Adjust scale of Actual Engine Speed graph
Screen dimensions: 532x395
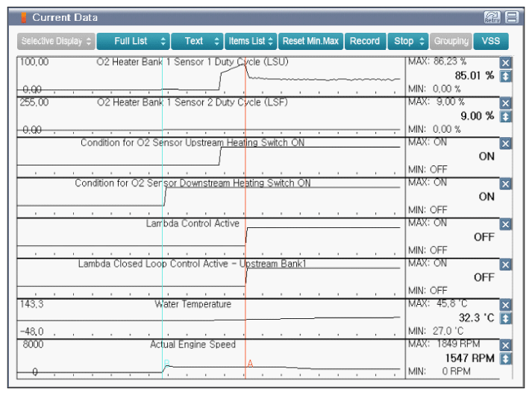click(x=506, y=358)
